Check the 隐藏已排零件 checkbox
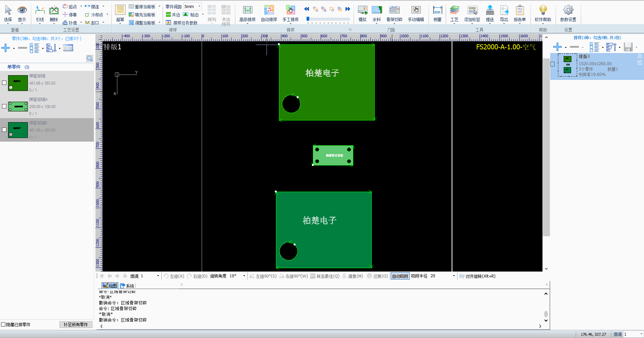This screenshot has height=338, width=644. pyautogui.click(x=3, y=325)
